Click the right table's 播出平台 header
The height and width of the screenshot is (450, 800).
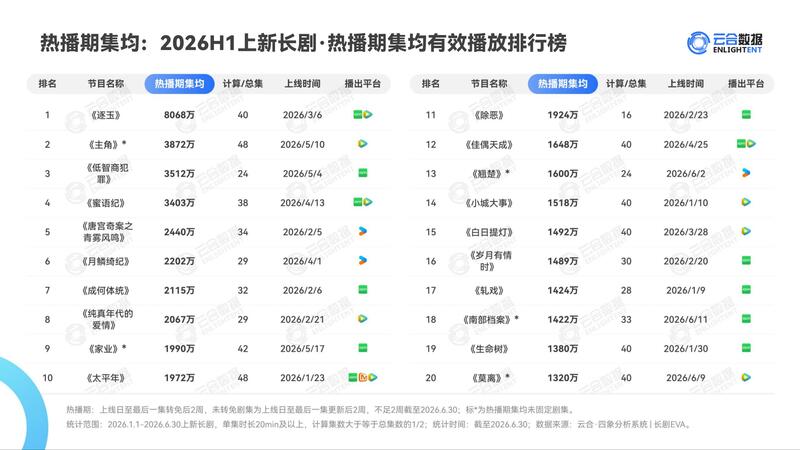[x=746, y=84]
